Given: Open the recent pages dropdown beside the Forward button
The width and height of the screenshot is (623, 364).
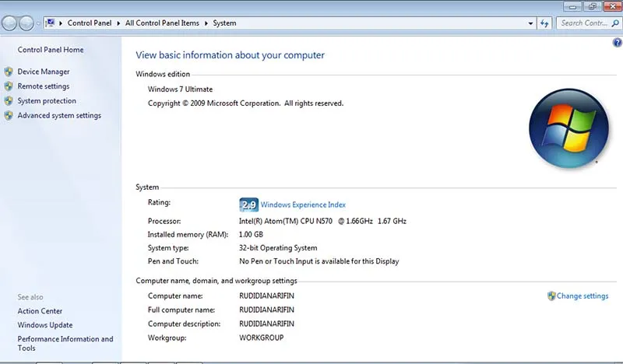Looking at the screenshot, I should click(x=38, y=23).
